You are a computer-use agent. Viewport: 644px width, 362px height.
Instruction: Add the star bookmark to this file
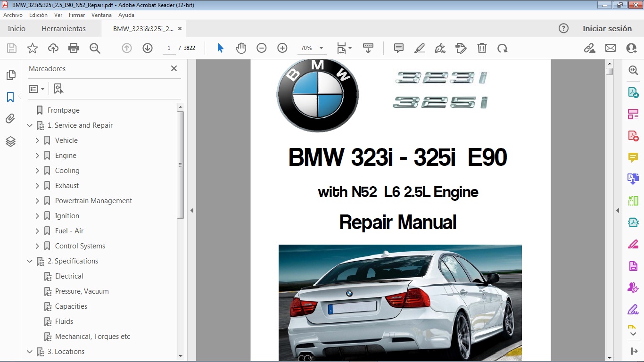tap(32, 48)
